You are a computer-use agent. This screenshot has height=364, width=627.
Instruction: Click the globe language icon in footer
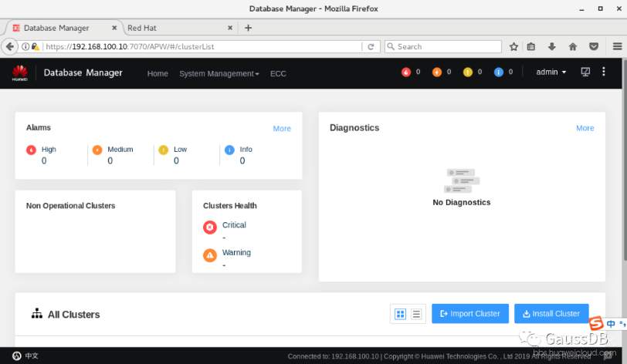[x=17, y=356]
